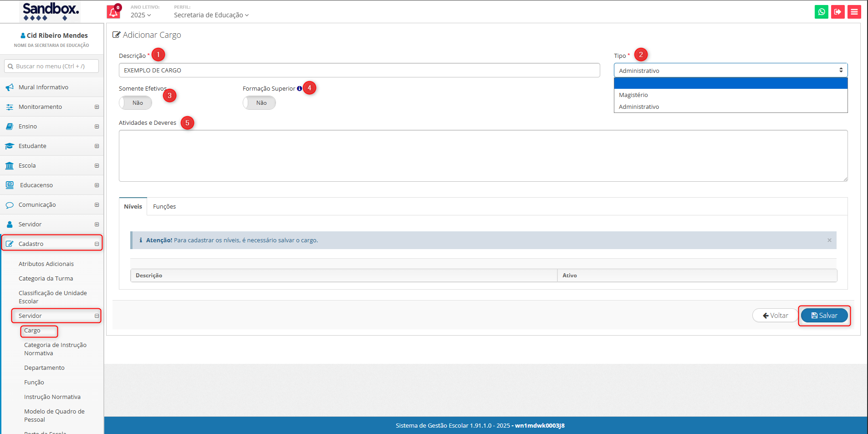Open WhatsApp support icon
This screenshot has width=868, height=434.
tap(821, 12)
